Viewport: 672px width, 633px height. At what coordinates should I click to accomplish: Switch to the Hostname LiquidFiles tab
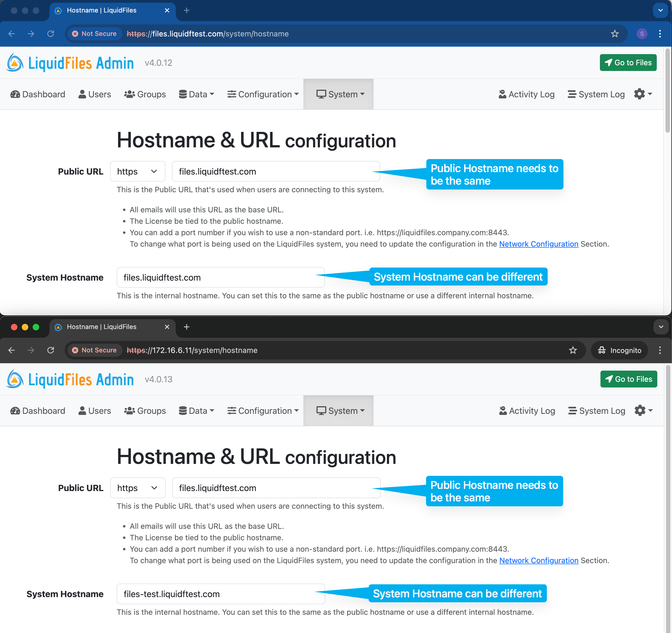point(101,11)
